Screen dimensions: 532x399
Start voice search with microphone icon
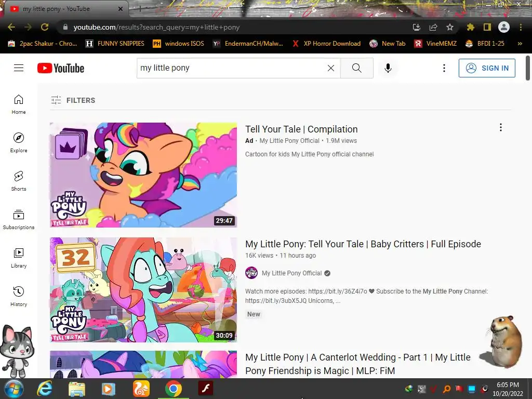click(388, 68)
